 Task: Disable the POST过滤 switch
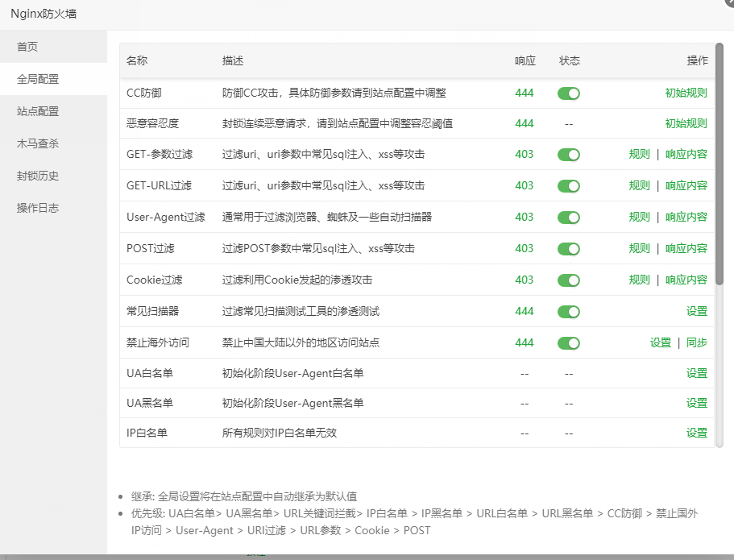pyautogui.click(x=569, y=248)
